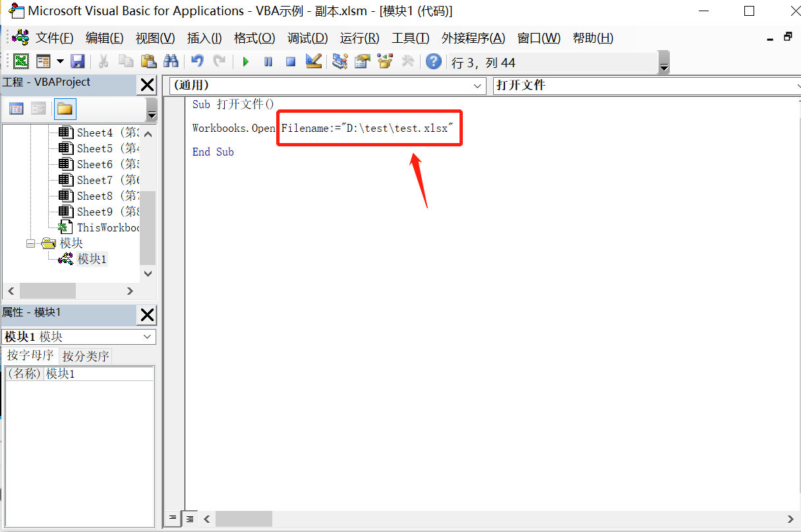Open the Project Explorer icon
The image size is (801, 532).
340,61
